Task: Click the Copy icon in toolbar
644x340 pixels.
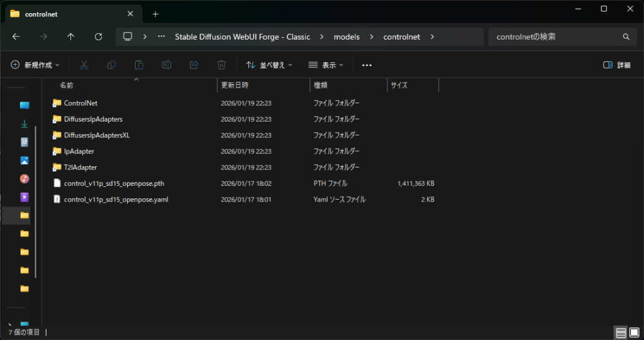Action: click(111, 65)
